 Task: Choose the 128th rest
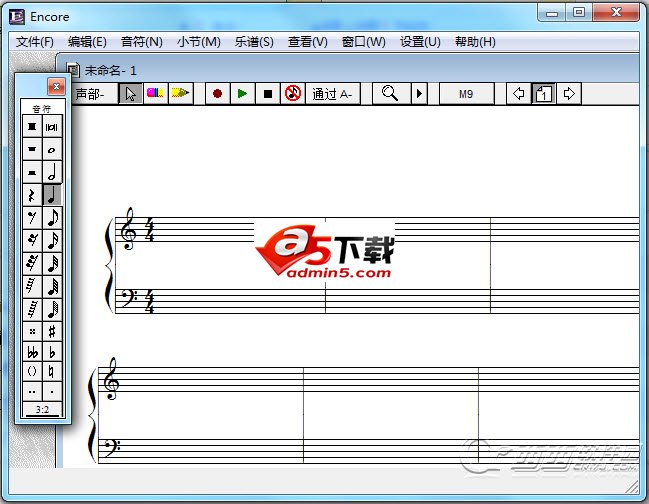point(32,309)
